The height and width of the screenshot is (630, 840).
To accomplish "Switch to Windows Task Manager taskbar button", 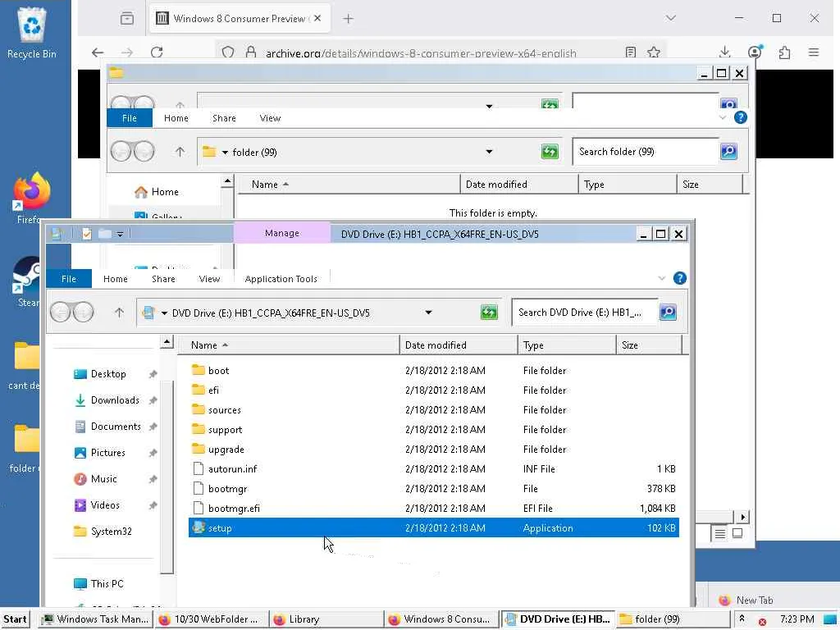I will point(97,619).
